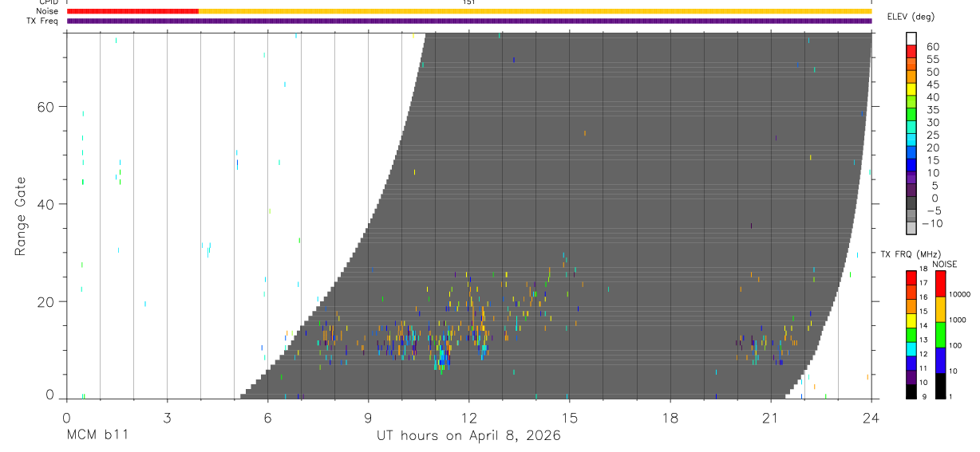Click the 15 tick on UT hours axis
This screenshot has height=452, width=980.
pos(570,418)
